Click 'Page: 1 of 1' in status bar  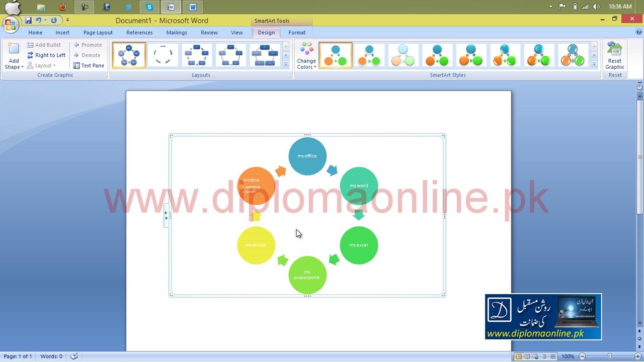pyautogui.click(x=18, y=356)
